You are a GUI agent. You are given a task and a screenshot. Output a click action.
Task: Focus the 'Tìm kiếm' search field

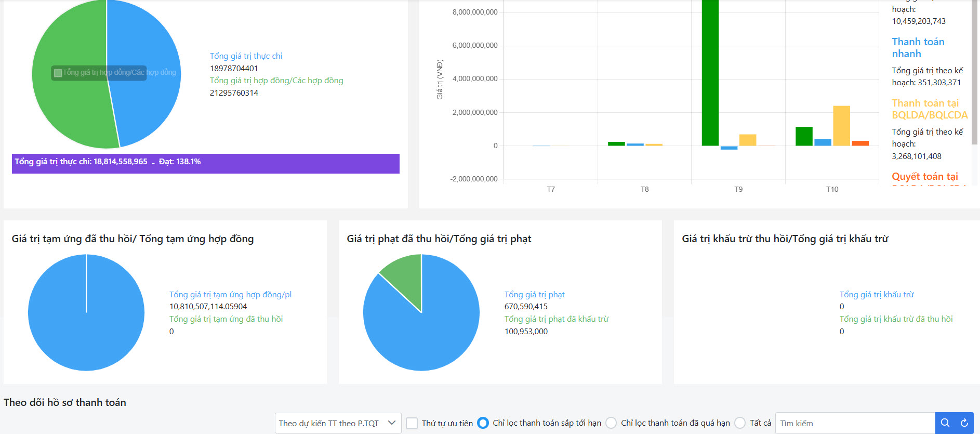pos(855,423)
